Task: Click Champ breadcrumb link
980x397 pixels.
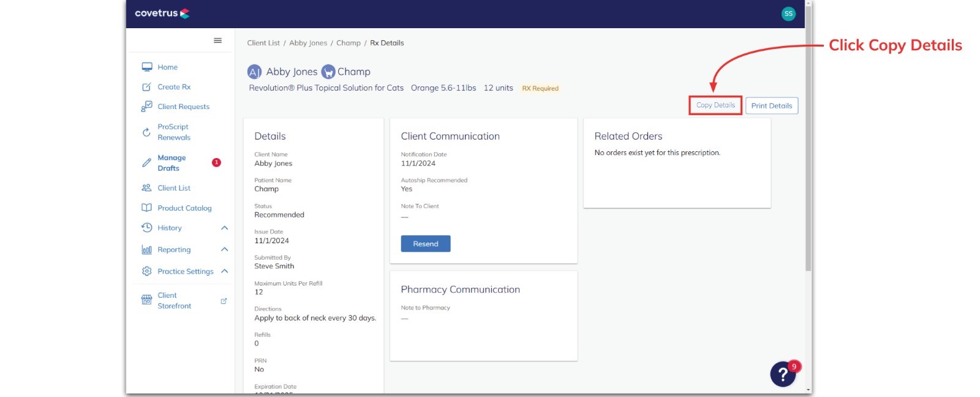Action: point(349,43)
